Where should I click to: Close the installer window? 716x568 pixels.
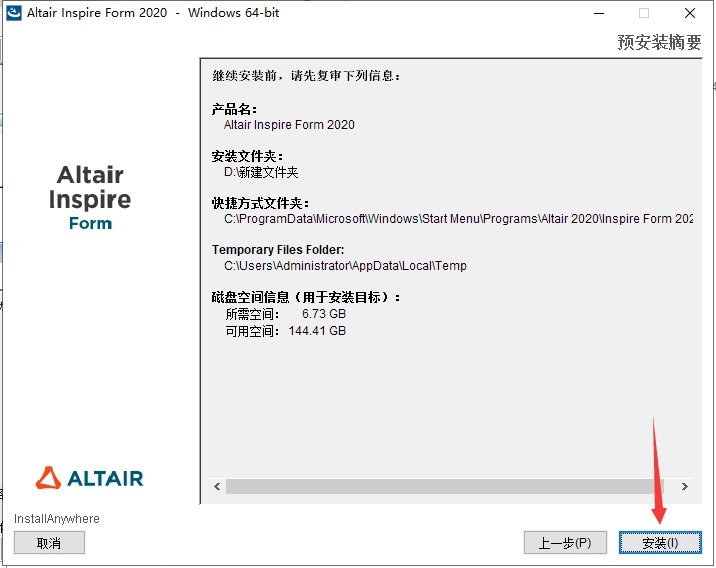[690, 13]
